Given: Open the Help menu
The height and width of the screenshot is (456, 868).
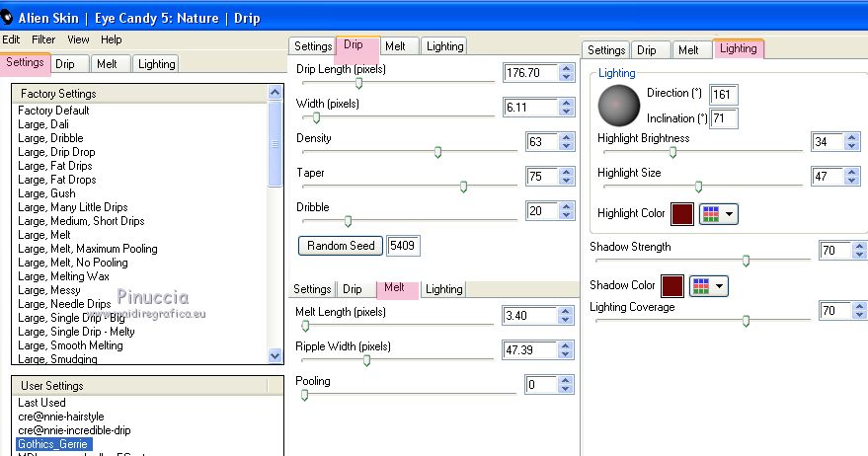Looking at the screenshot, I should (x=112, y=39).
